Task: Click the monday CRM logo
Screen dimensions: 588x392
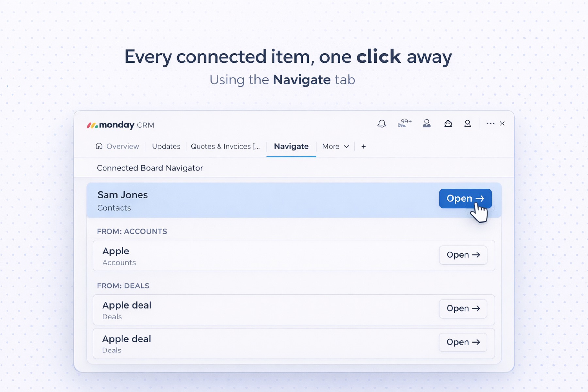Action: [120, 125]
